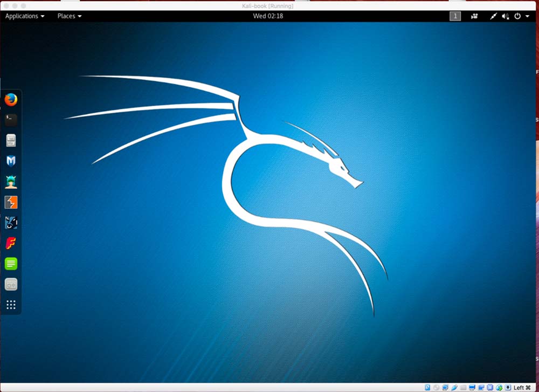Open Maltego from the dock

[11, 223]
